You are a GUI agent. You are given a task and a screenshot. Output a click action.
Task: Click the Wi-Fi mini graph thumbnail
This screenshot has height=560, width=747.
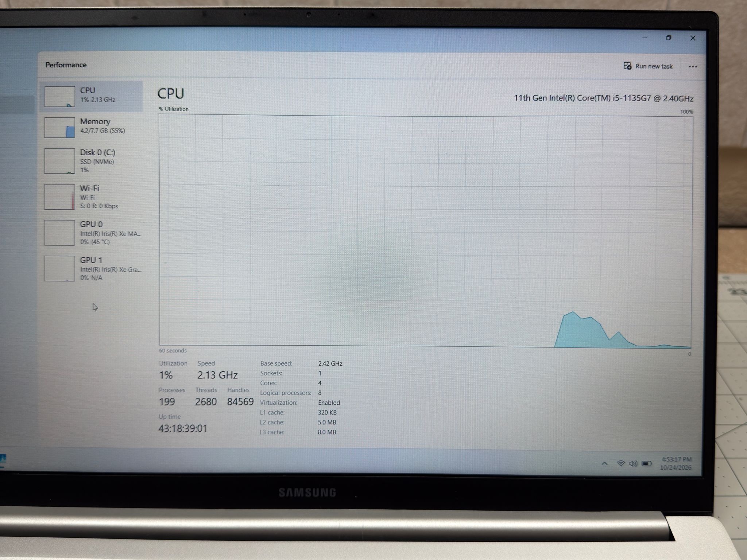tap(60, 197)
